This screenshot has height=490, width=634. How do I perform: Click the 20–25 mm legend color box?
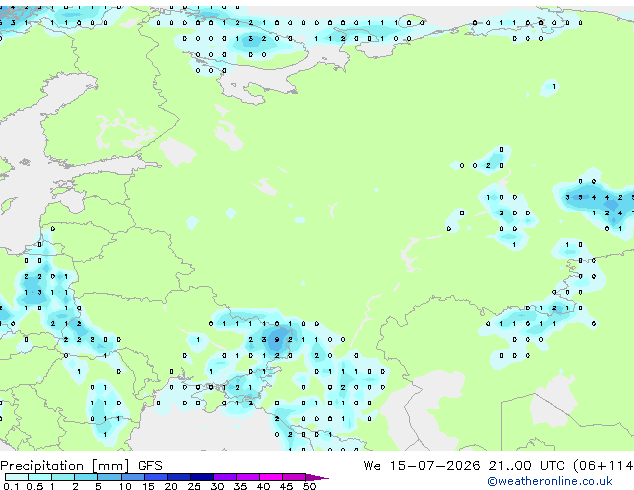pyautogui.click(x=179, y=477)
